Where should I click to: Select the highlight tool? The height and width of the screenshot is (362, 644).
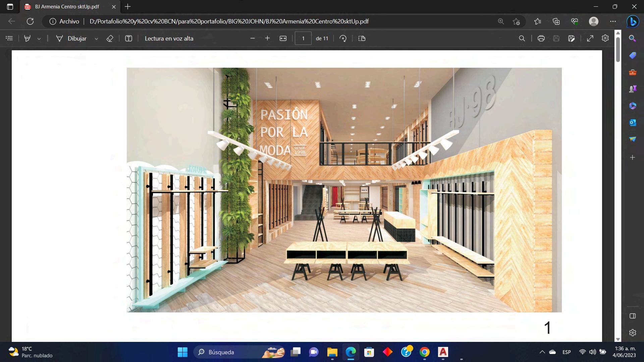(28, 39)
